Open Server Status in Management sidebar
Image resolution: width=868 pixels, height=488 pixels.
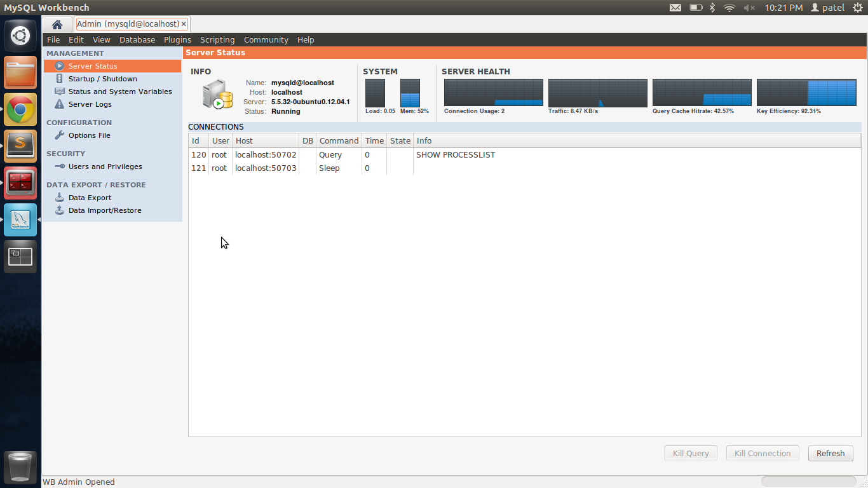coord(112,66)
